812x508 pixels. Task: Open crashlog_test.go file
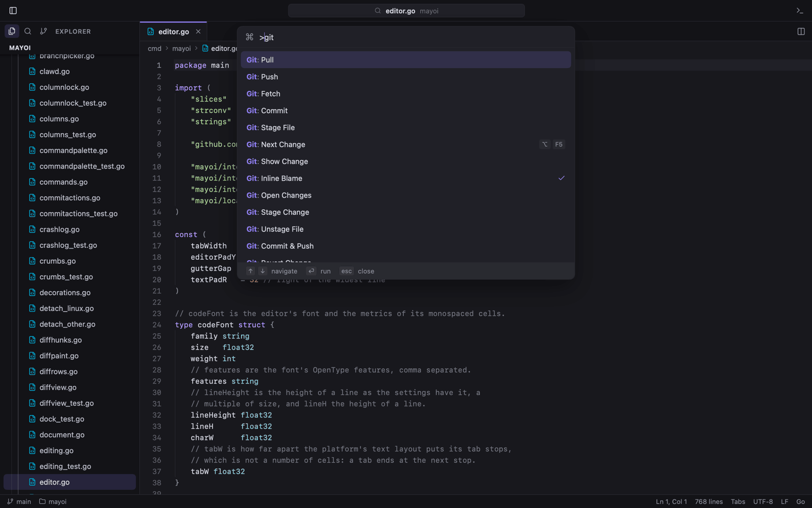(70, 245)
